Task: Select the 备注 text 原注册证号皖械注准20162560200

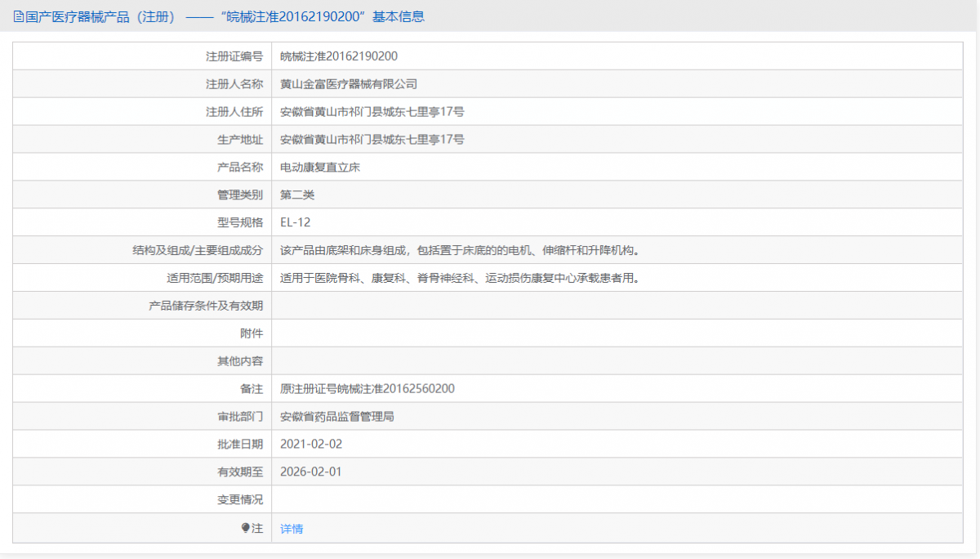Action: pyautogui.click(x=367, y=389)
